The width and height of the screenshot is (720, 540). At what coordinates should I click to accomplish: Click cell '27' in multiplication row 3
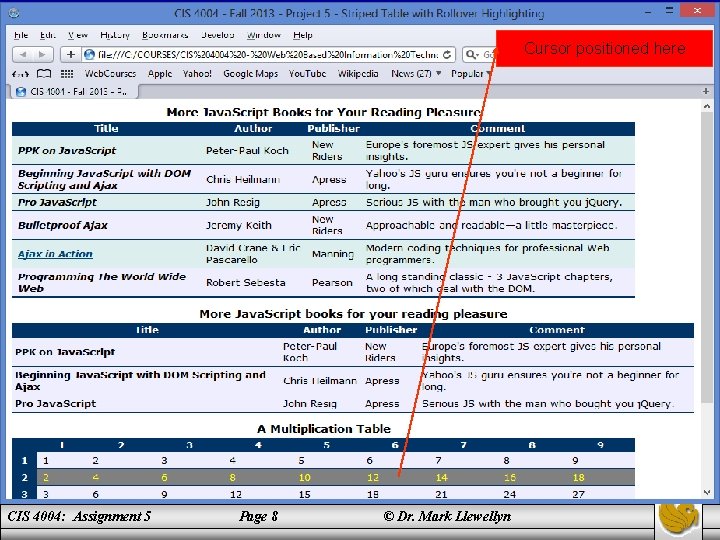coord(579,495)
